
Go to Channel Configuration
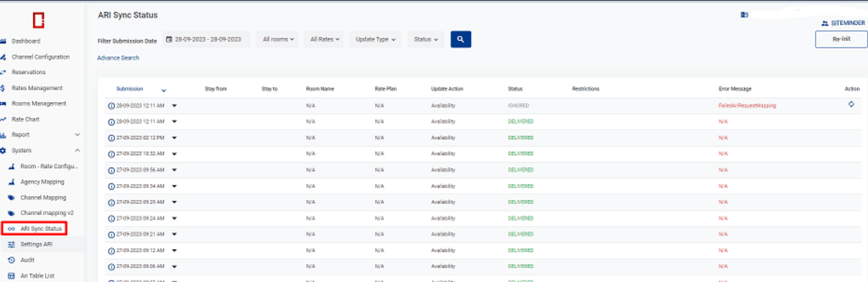(40, 57)
